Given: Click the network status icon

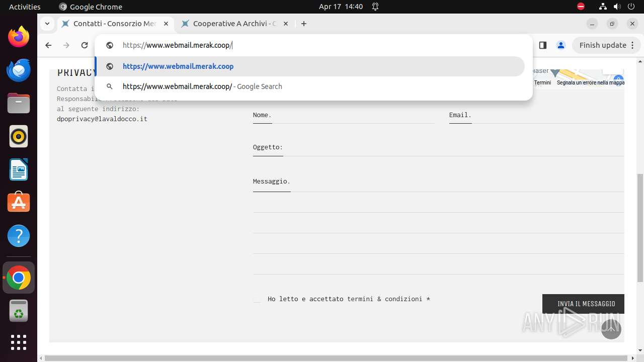Looking at the screenshot, I should pos(603,7).
